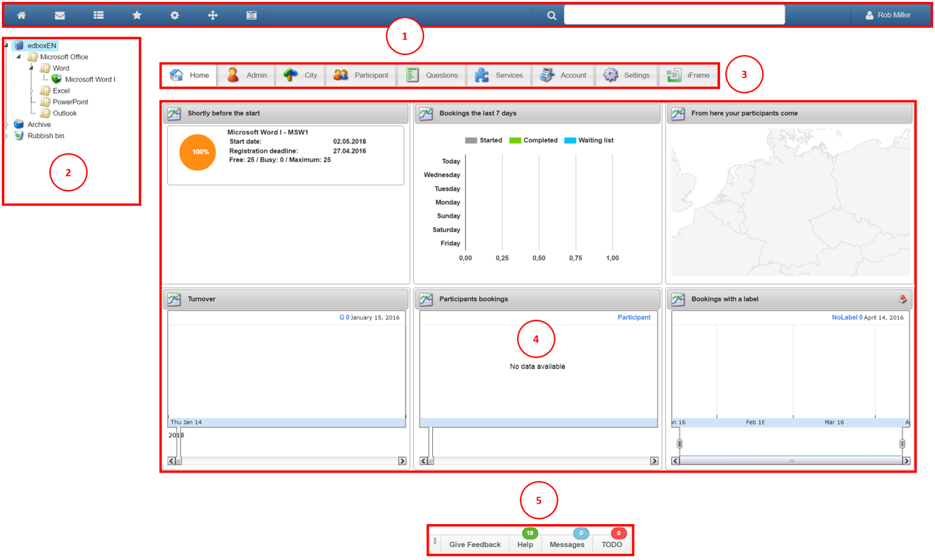Viewport: 935px width, 560px height.
Task: Expand the Rubbish bin node arrow
Action: [7, 136]
